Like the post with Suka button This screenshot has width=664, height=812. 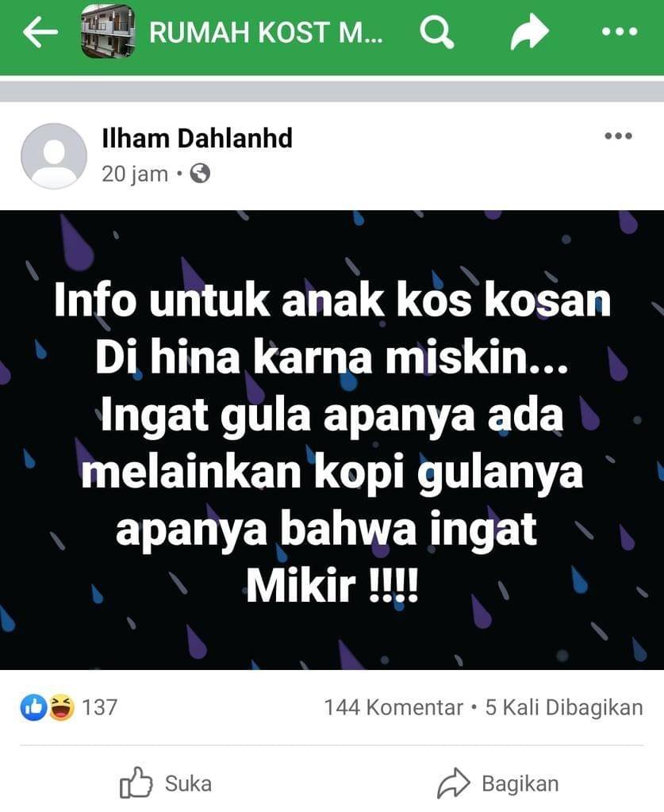coord(166,783)
